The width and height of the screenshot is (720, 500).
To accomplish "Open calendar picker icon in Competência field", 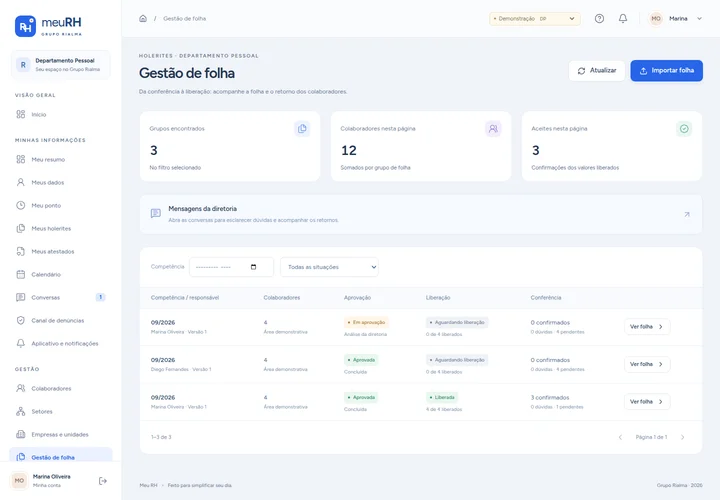I will 253,267.
